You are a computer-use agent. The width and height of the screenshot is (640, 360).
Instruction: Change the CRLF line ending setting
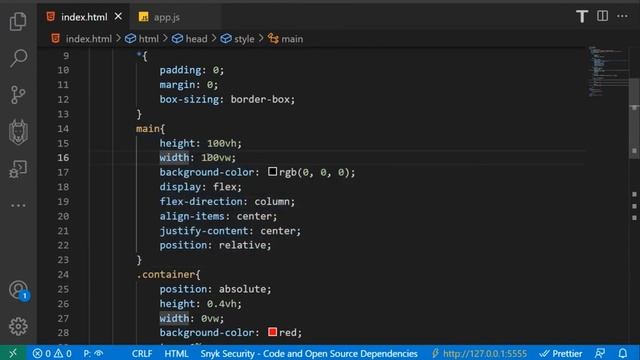point(142,353)
